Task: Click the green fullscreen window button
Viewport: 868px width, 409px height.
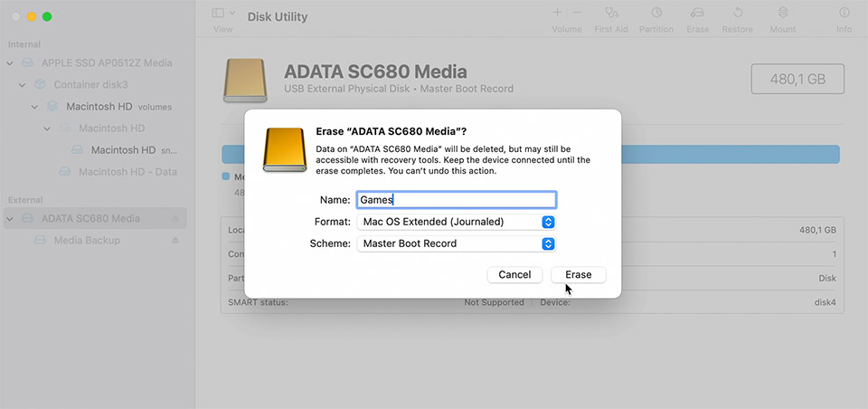Action: click(x=47, y=16)
